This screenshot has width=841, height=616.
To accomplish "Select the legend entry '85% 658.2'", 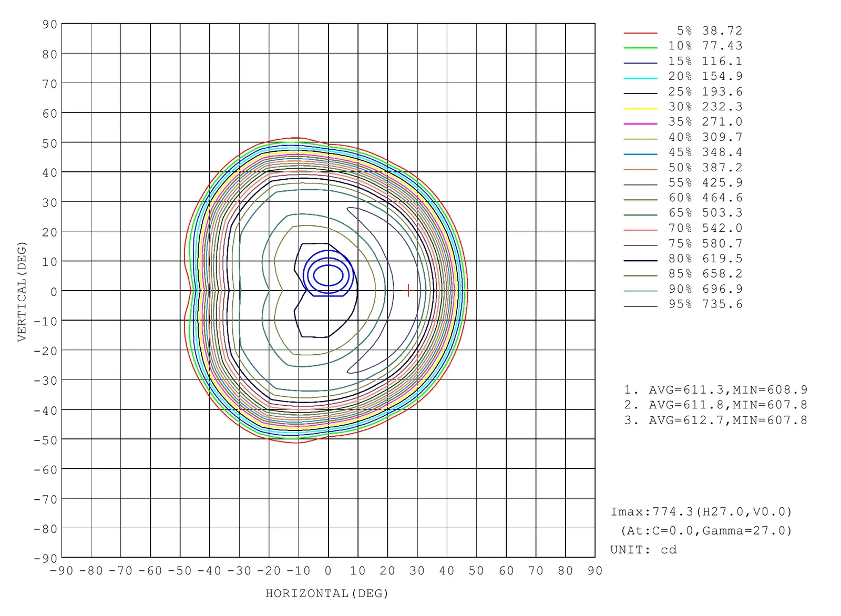I will [683, 274].
